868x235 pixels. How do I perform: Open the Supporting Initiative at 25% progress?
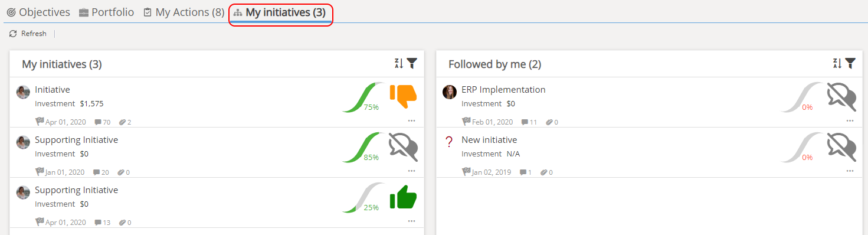(x=76, y=190)
